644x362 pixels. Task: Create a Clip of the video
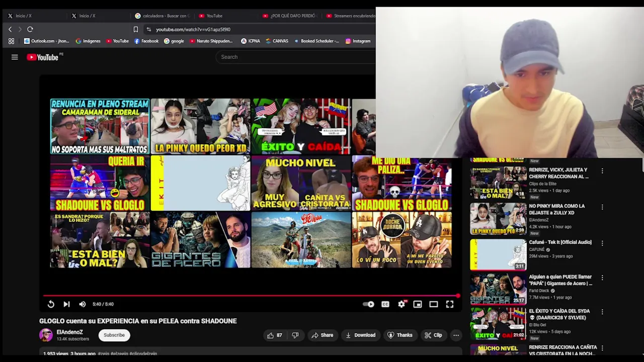[433, 335]
